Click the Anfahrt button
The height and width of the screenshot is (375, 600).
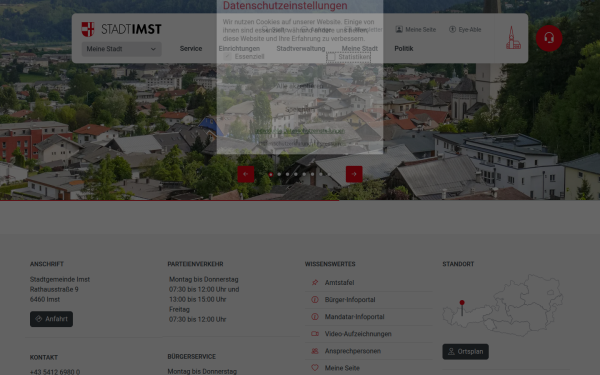[x=51, y=319]
